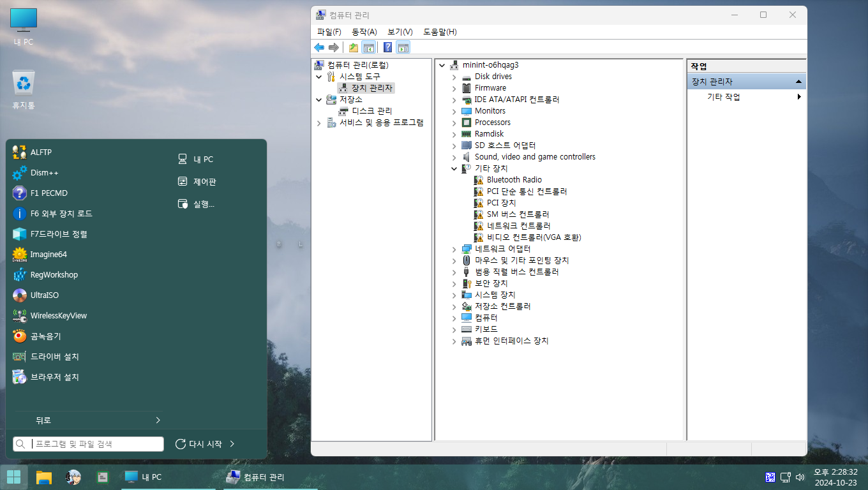Click the taskbar File Explorer folder icon
Image resolution: width=868 pixels, height=490 pixels.
(43, 477)
